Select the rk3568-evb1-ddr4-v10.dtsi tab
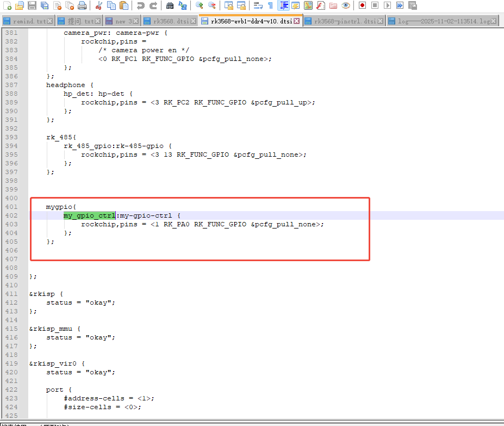504x426 pixels. point(251,21)
